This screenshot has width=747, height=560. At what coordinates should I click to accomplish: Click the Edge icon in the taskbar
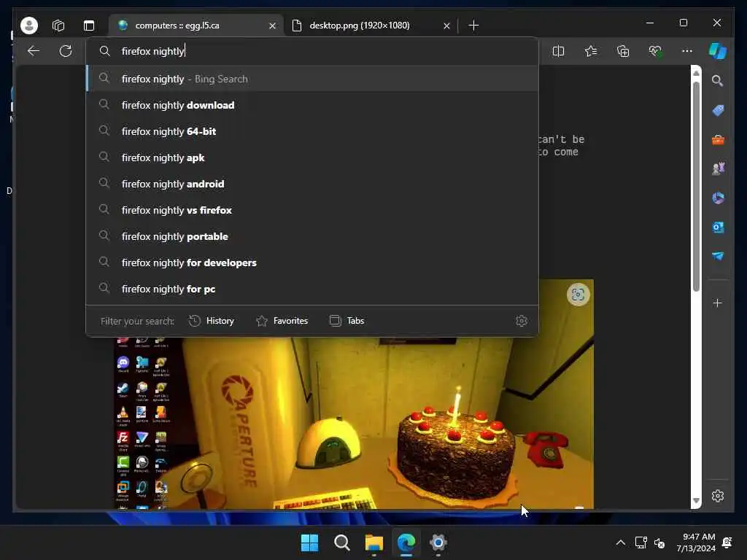pyautogui.click(x=406, y=542)
